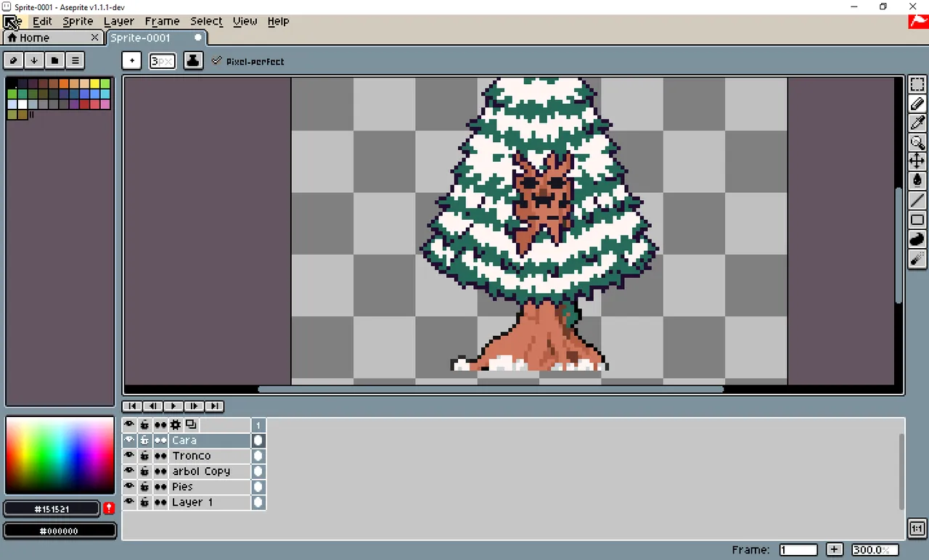Close the Home tab
The image size is (929, 560).
(x=94, y=38)
